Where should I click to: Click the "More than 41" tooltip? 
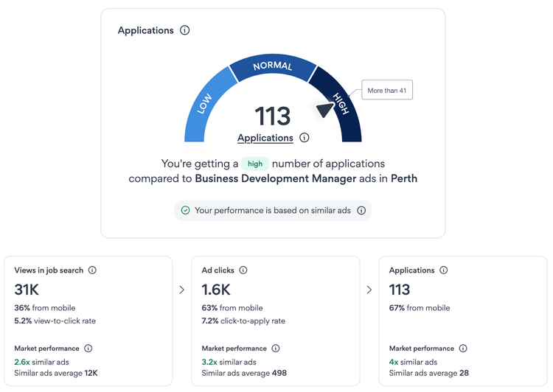pyautogui.click(x=387, y=91)
